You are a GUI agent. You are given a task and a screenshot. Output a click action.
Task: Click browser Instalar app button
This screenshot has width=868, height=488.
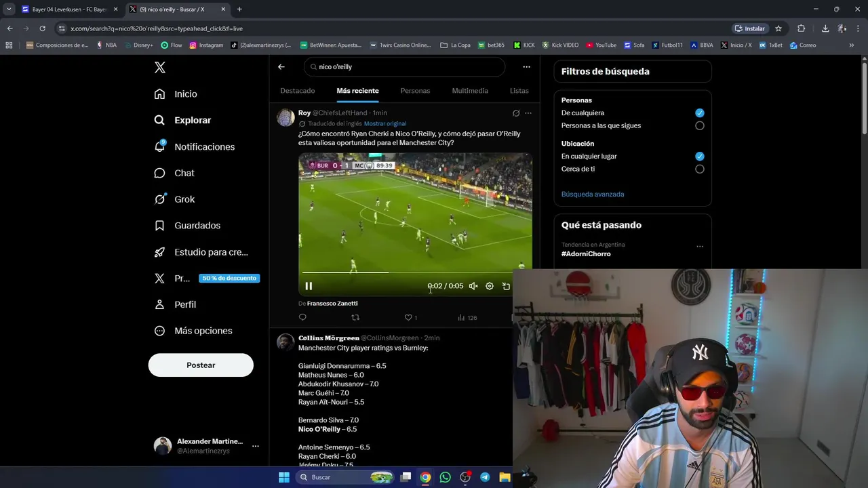750,28
